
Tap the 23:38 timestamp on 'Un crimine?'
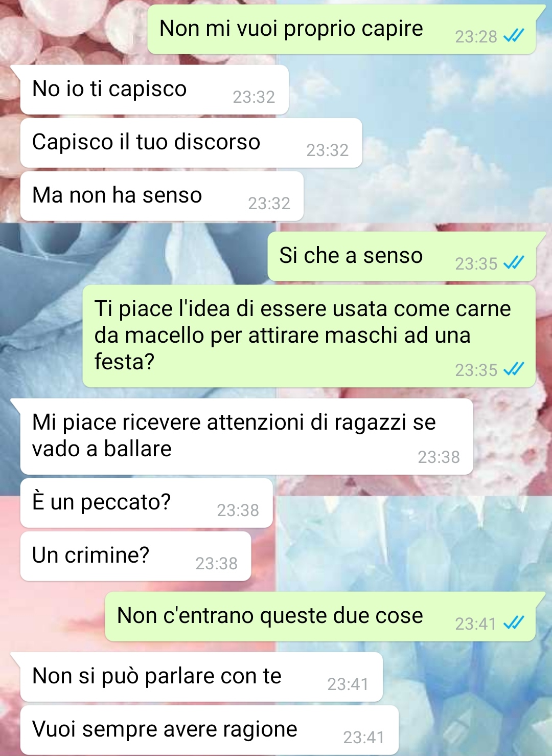pyautogui.click(x=217, y=564)
